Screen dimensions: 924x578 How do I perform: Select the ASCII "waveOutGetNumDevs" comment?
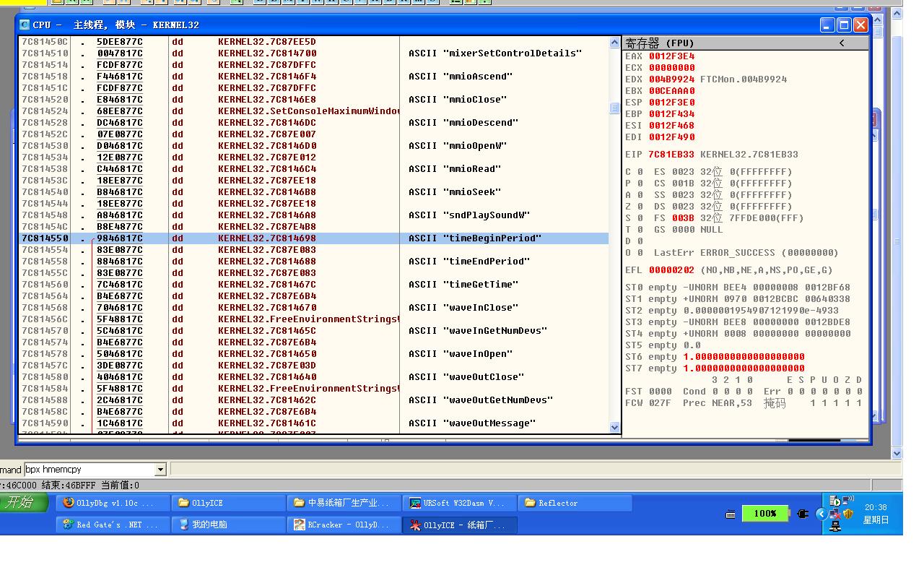point(480,400)
